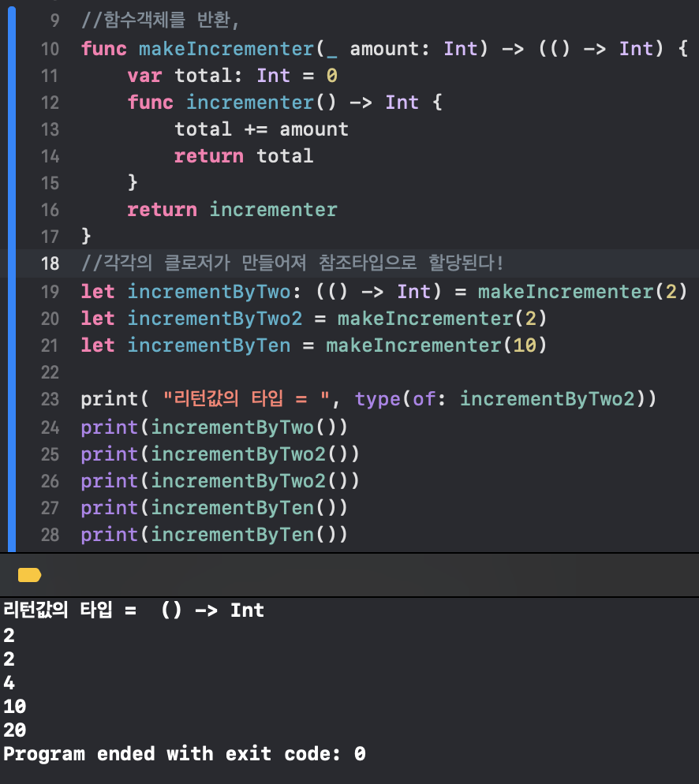Click line number 13 in the gutter
Image resolution: width=699 pixels, height=784 pixels.
click(x=50, y=129)
